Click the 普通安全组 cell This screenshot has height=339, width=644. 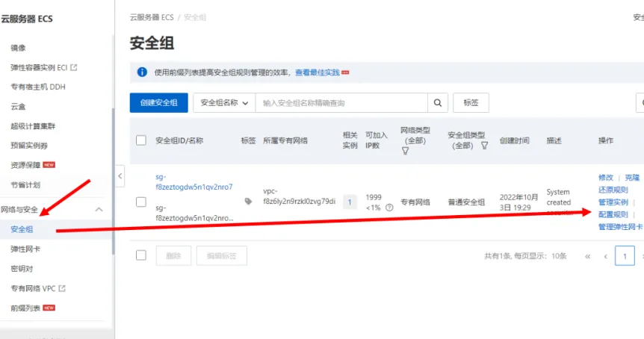click(466, 202)
